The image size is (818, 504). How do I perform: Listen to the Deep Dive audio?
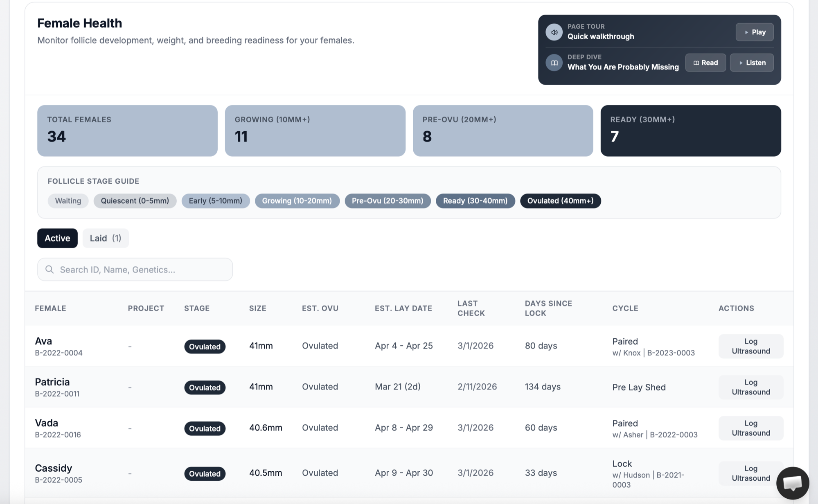[x=751, y=63]
